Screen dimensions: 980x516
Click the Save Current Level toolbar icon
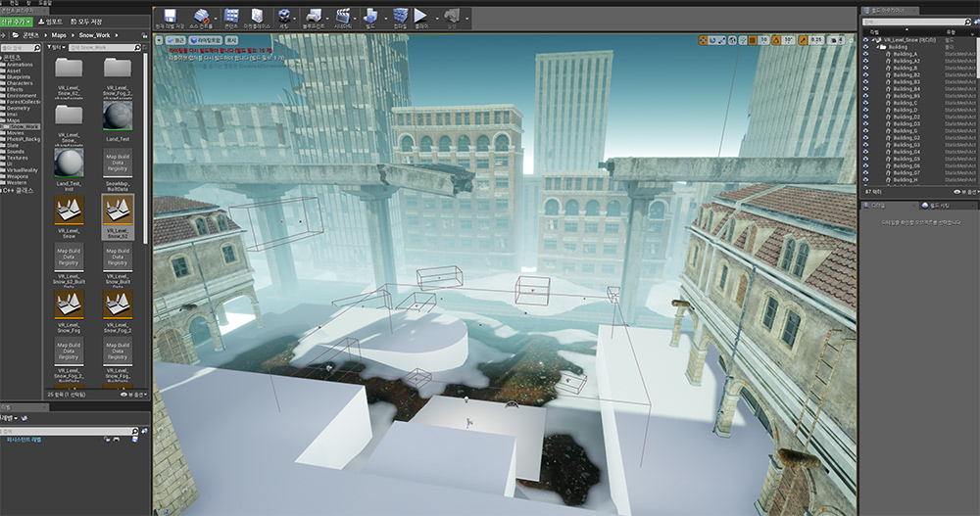pos(170,17)
